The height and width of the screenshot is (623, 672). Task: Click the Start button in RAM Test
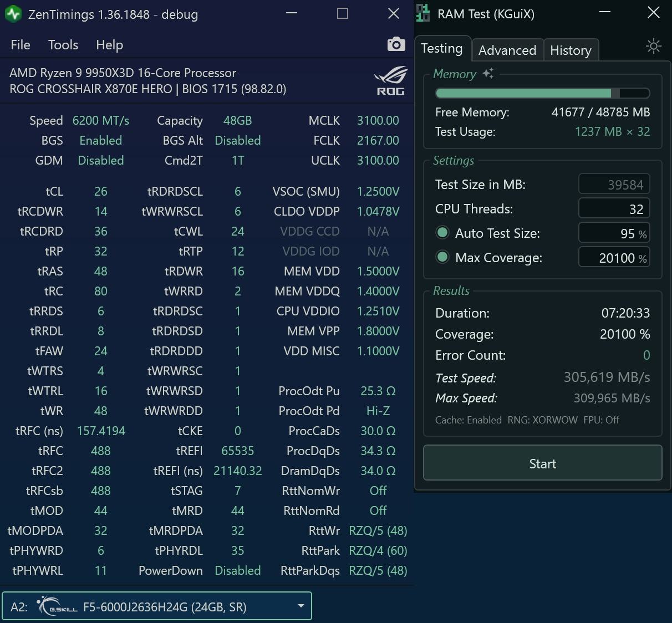542,463
